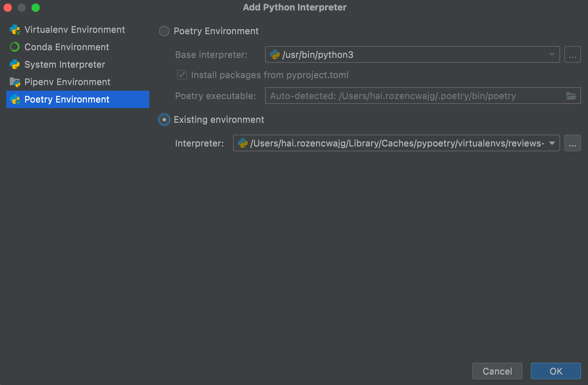Click Python icon in existing Interpreter field

coord(243,143)
